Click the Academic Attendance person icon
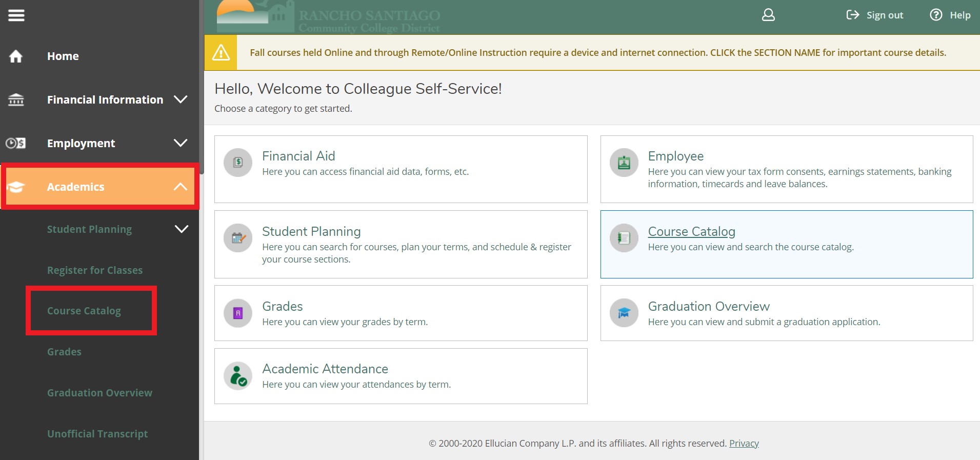 pyautogui.click(x=238, y=376)
